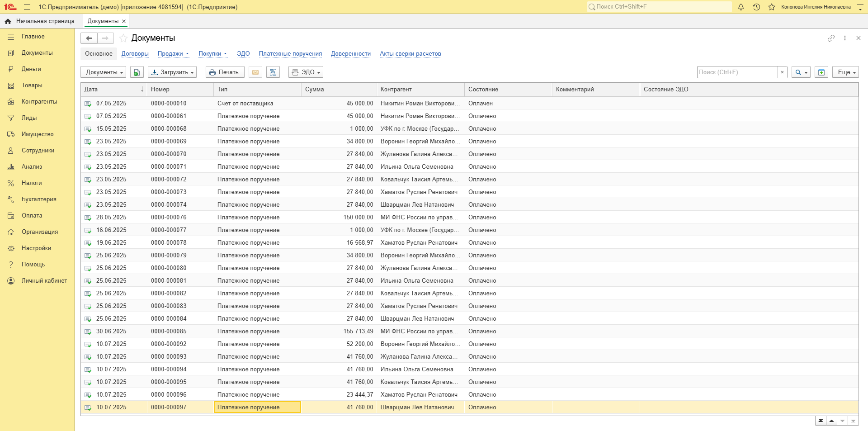Open the Платежные поручения link
This screenshot has width=868, height=431.
pos(290,54)
